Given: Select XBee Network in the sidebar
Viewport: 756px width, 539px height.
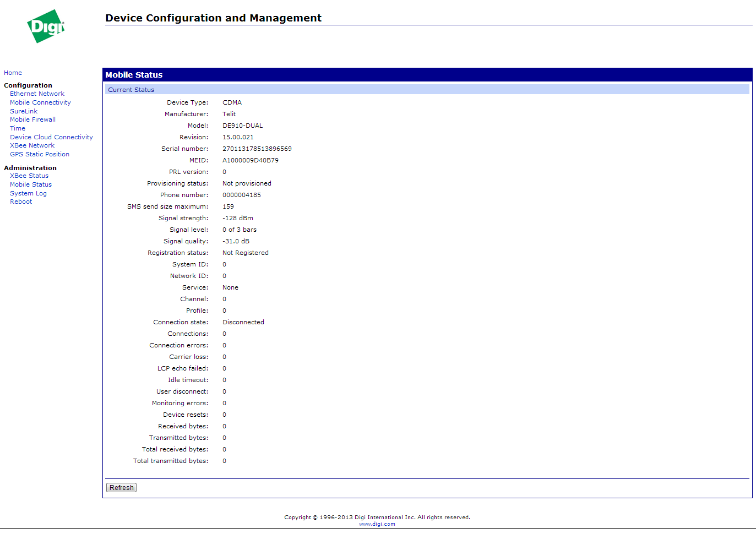Looking at the screenshot, I should (x=32, y=145).
